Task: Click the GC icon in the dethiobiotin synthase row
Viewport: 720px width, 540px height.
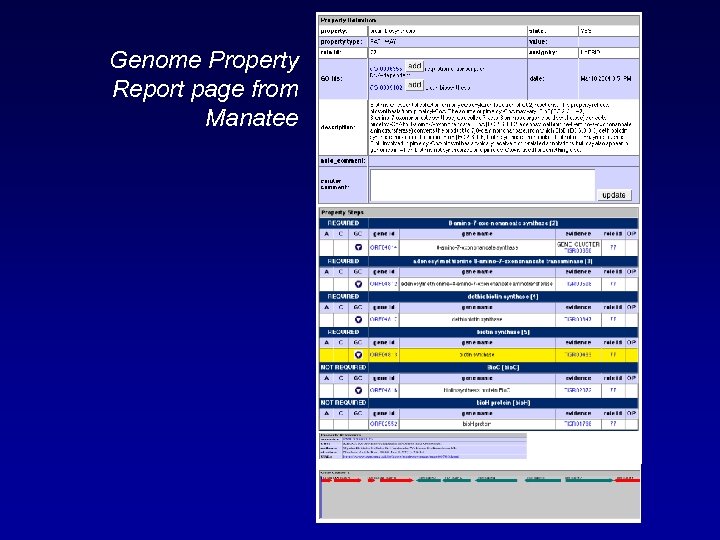Action: tap(358, 320)
